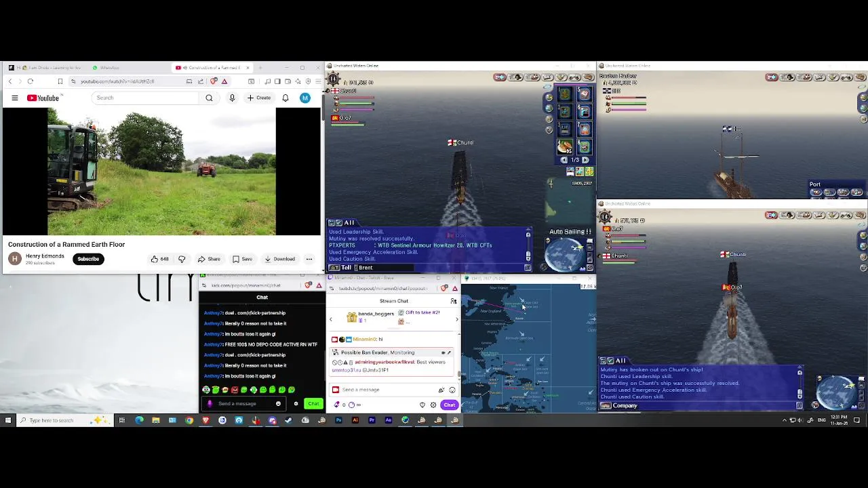868x488 pixels.
Task: Save the video to a playlist
Action: point(242,259)
